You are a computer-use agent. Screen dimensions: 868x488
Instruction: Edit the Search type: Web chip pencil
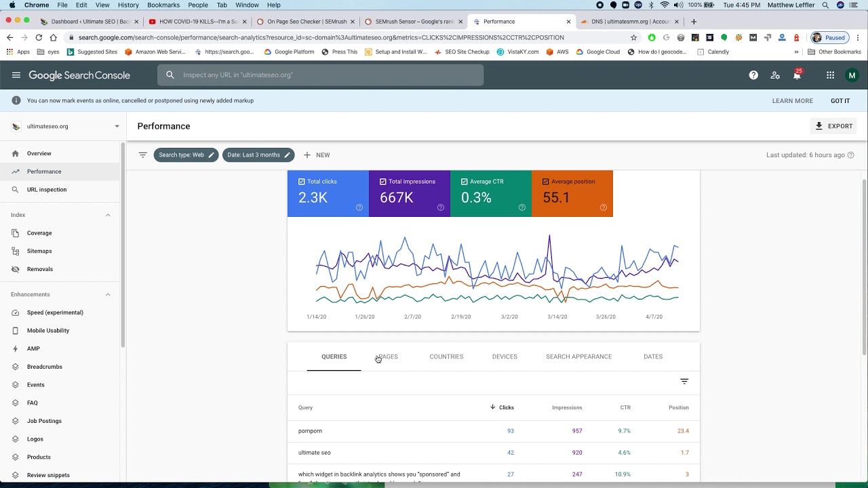click(x=211, y=155)
